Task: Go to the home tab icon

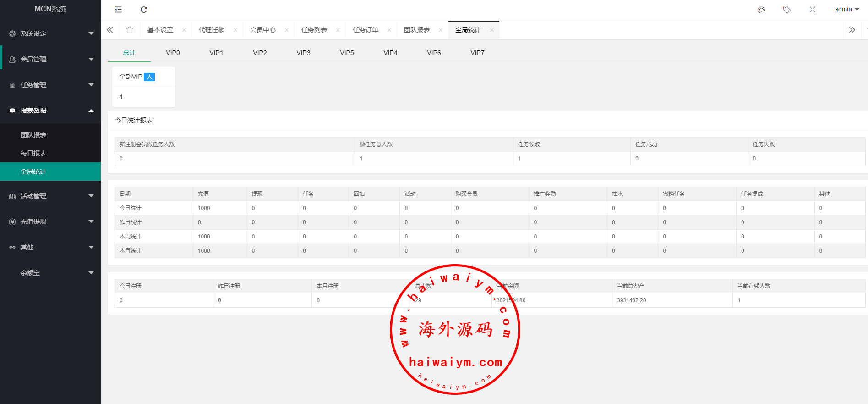Action: pyautogui.click(x=130, y=30)
